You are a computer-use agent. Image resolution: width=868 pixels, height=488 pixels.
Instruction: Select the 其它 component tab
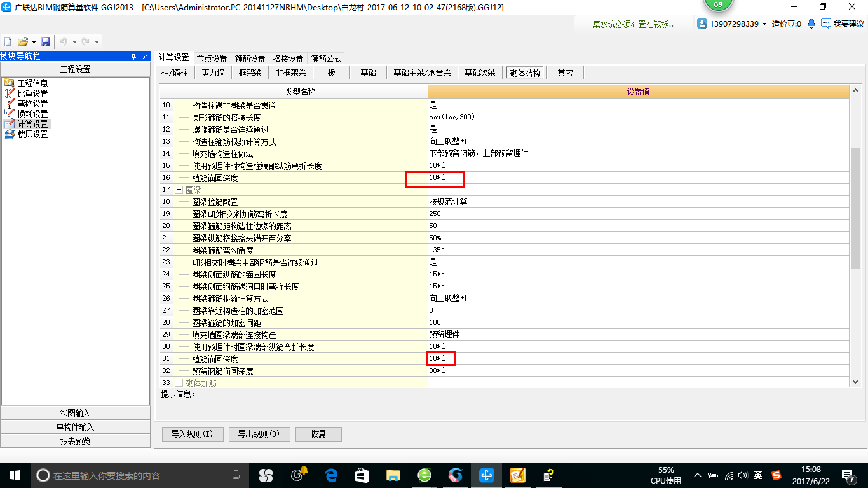(565, 72)
